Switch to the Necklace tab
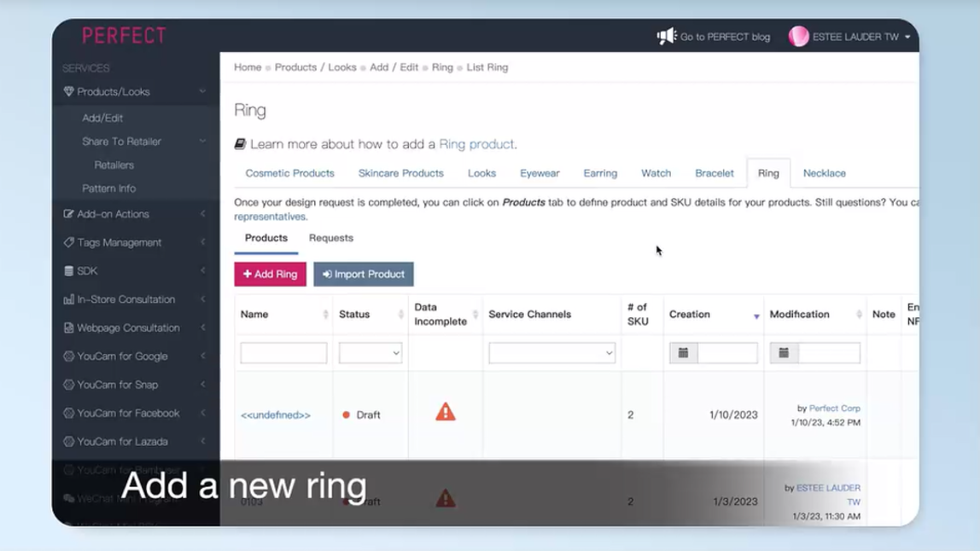980x551 pixels. [824, 173]
